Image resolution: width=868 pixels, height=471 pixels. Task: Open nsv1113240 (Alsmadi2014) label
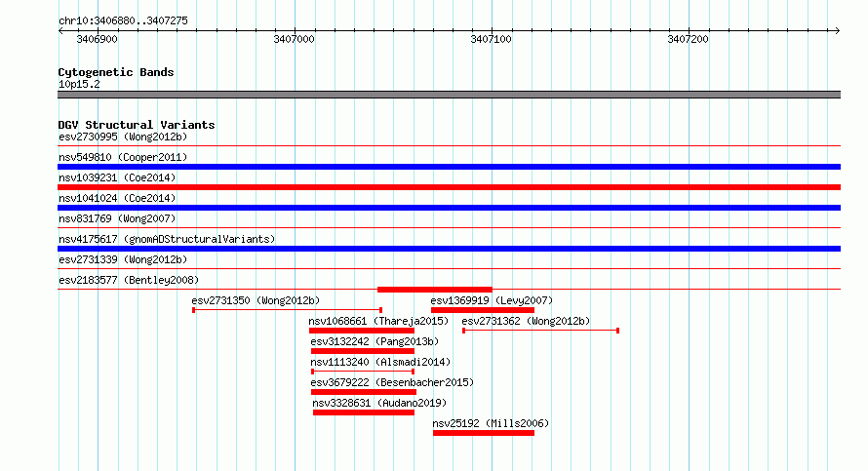380,362
